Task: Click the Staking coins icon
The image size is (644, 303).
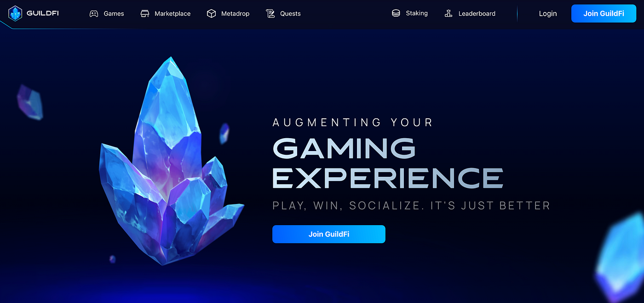Action: click(x=396, y=13)
